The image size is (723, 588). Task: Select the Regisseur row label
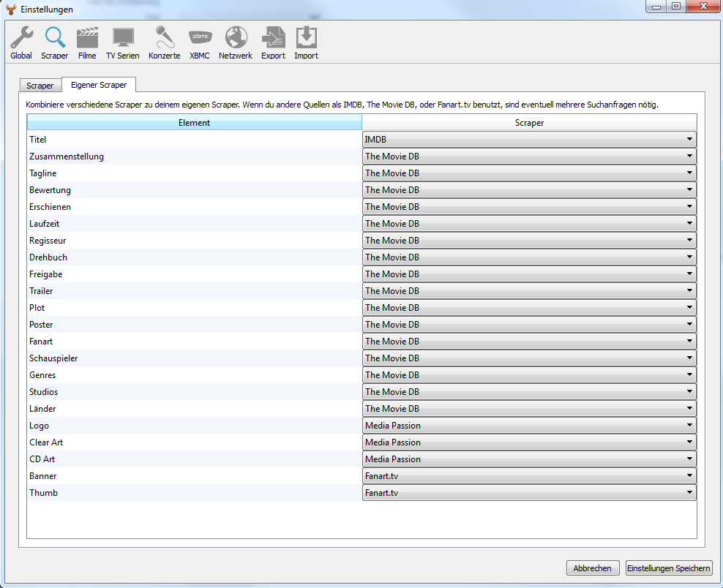coord(48,241)
